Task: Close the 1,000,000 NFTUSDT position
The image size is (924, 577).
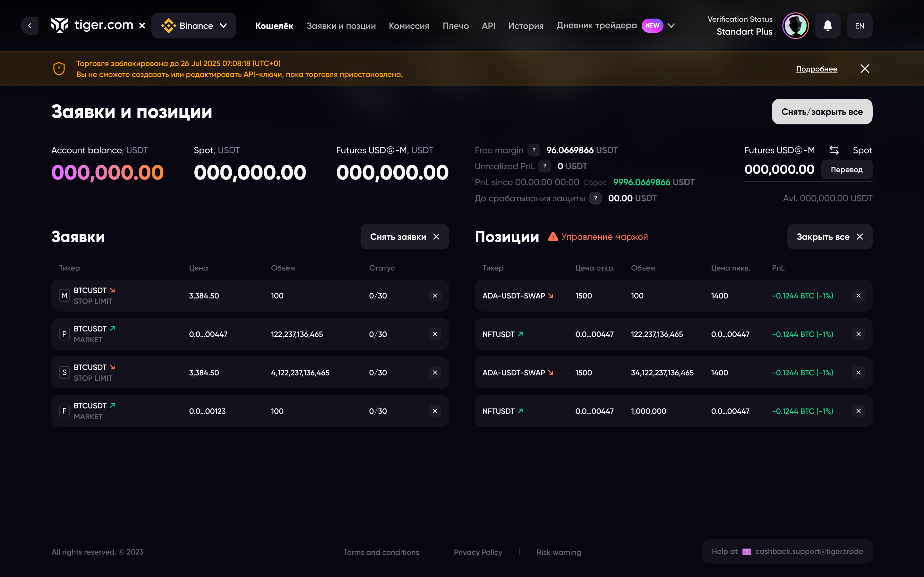Action: click(x=858, y=411)
